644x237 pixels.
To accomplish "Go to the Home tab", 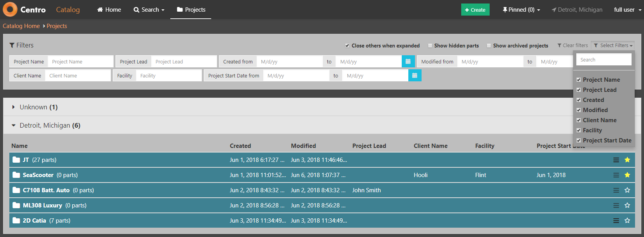I will pos(109,10).
